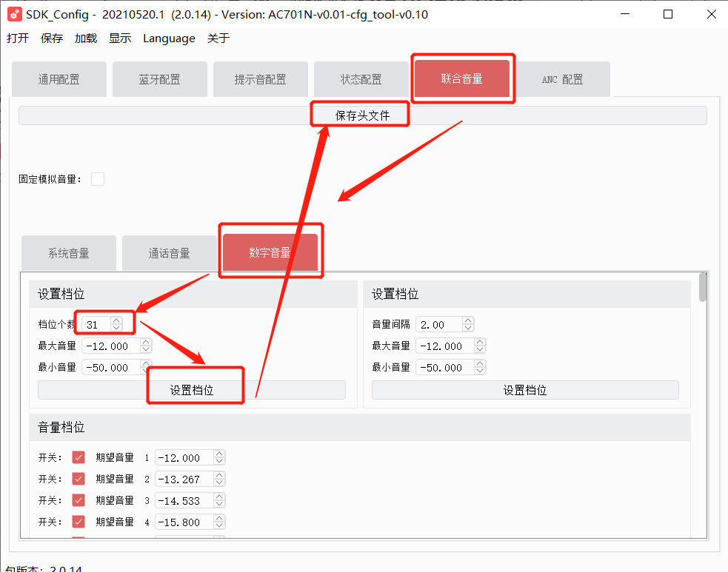
Task: Switch to the 蓝牙配置 tab
Action: (x=160, y=79)
